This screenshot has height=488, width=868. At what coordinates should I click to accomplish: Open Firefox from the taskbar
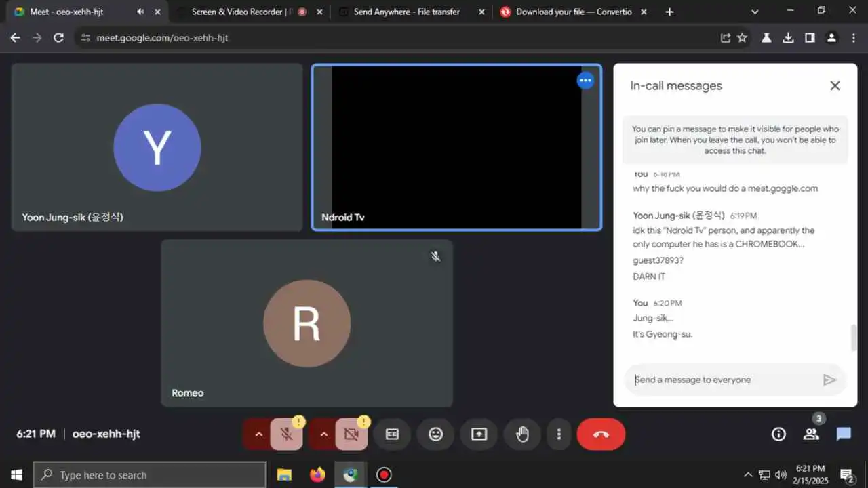pyautogui.click(x=317, y=475)
